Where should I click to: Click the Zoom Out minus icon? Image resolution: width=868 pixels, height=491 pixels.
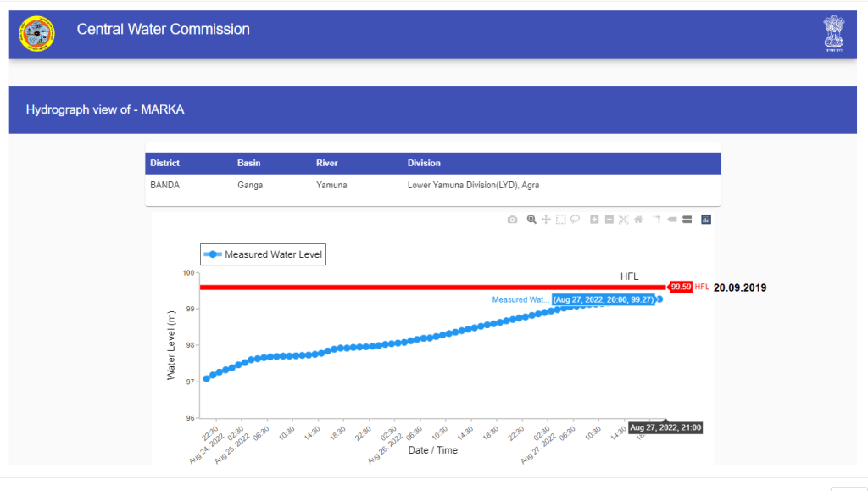pyautogui.click(x=609, y=220)
